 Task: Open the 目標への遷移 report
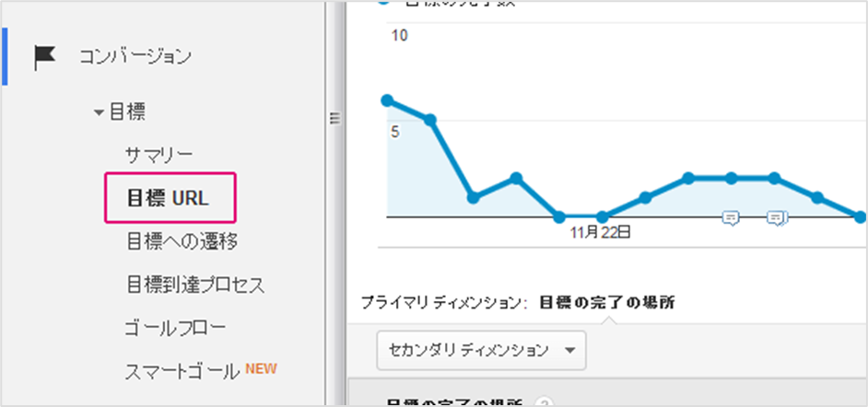coord(182,241)
